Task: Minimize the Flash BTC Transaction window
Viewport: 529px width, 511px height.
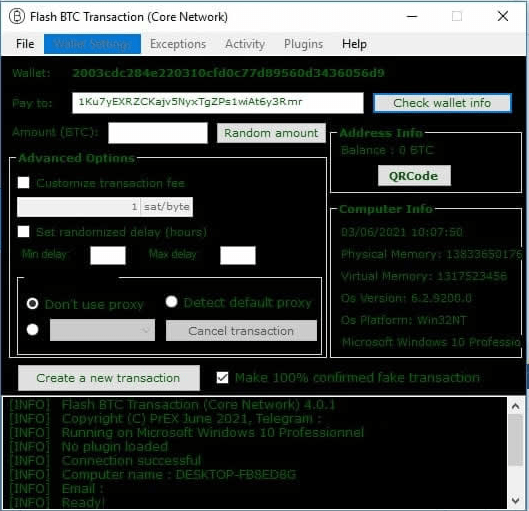Action: pyautogui.click(x=412, y=16)
